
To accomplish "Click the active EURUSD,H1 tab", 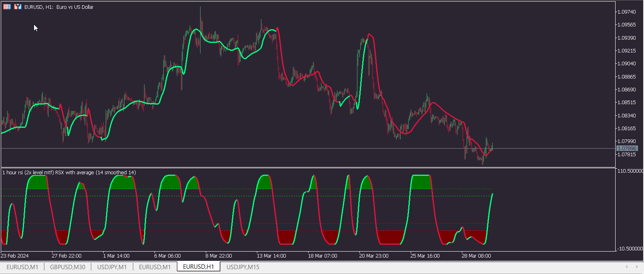I will click(199, 267).
